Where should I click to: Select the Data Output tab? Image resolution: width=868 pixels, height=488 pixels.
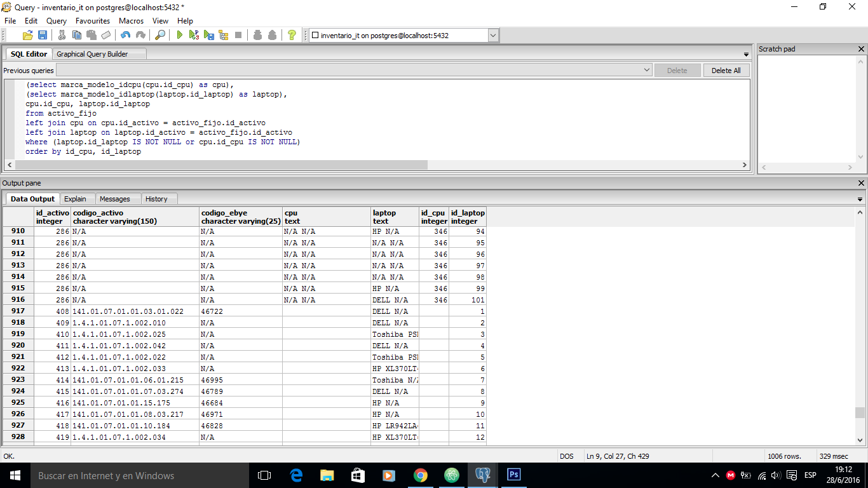click(x=32, y=199)
